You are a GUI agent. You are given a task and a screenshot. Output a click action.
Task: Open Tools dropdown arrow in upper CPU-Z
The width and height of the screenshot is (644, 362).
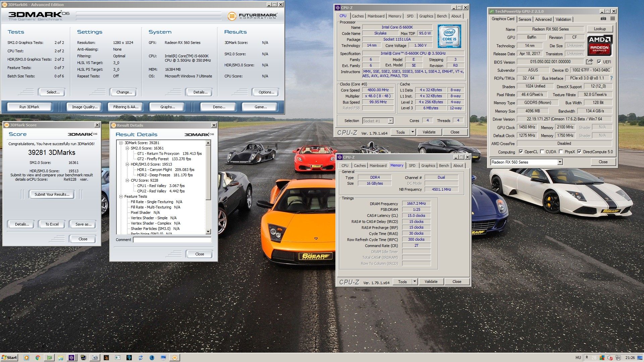tap(413, 132)
